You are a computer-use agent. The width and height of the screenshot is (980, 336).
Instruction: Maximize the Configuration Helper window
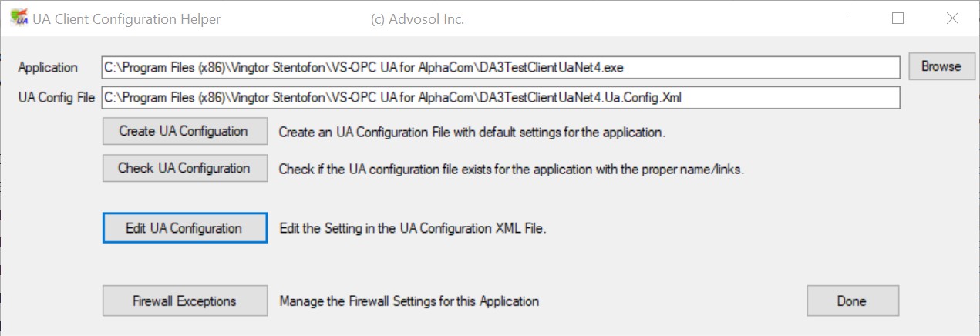point(897,19)
